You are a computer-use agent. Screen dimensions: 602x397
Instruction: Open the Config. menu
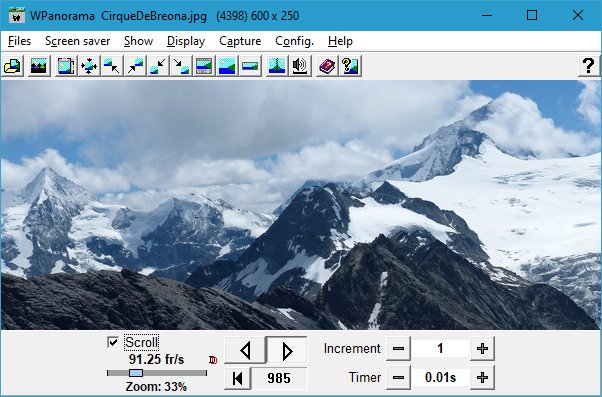pos(294,41)
